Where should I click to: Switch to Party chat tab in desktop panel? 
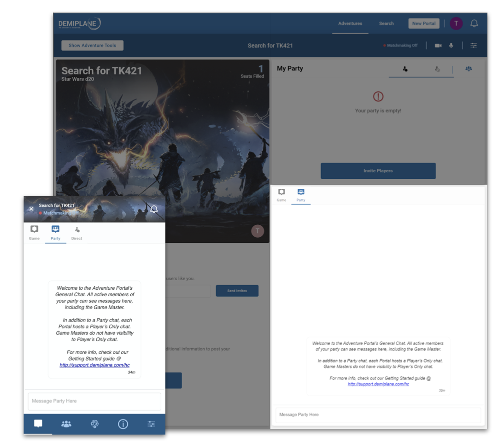(x=301, y=195)
